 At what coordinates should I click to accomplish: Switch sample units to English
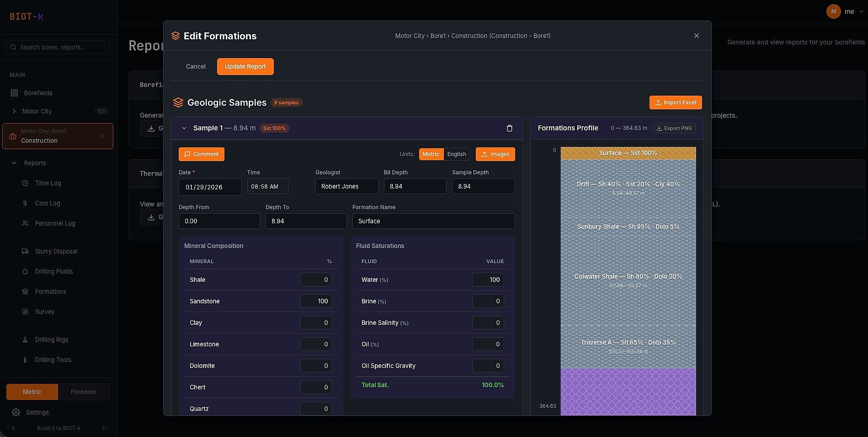(x=456, y=154)
